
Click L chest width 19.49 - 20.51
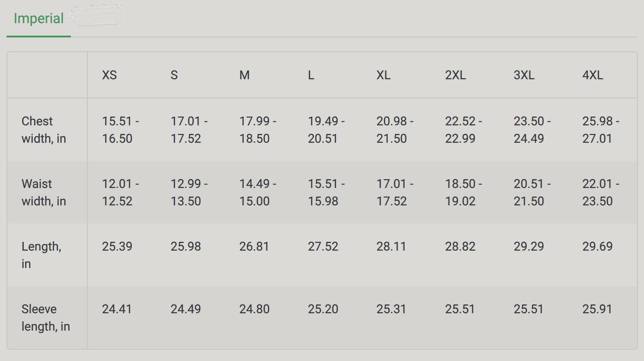tap(326, 130)
